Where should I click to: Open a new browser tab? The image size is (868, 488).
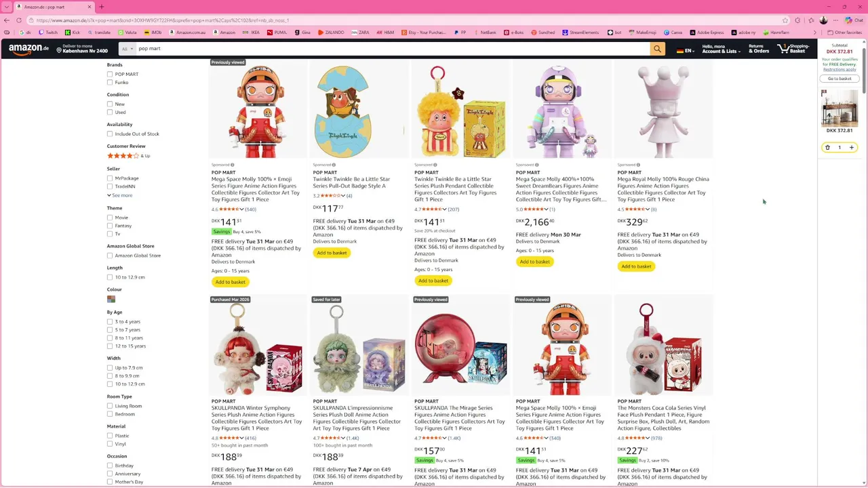click(102, 7)
